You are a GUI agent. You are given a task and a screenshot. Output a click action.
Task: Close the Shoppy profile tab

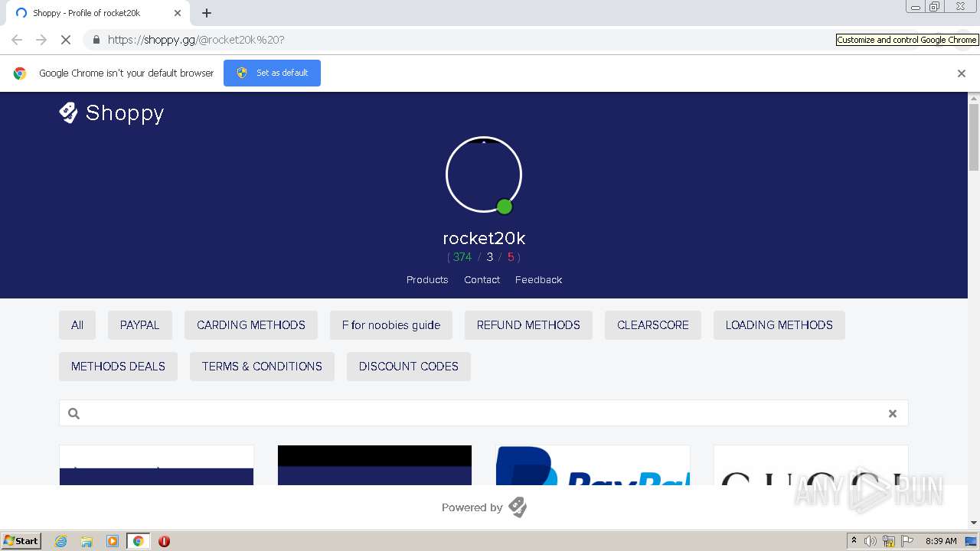coord(178,13)
